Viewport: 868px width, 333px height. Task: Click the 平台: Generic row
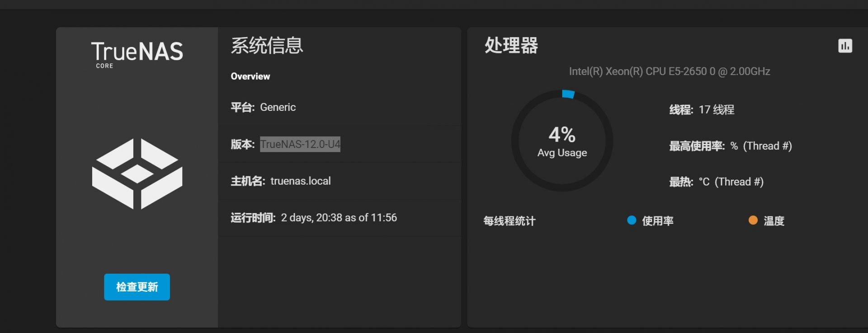[340, 107]
